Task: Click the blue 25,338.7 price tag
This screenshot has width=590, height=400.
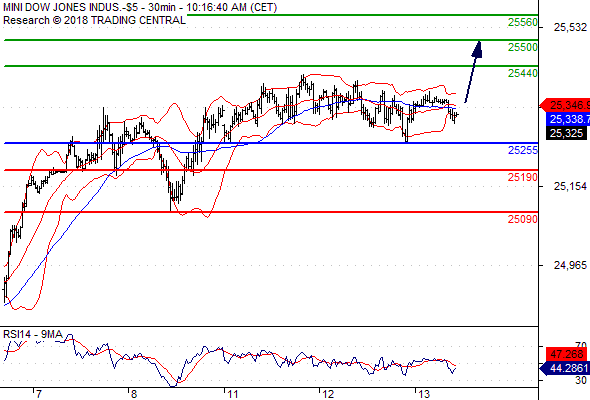Action: click(x=568, y=119)
